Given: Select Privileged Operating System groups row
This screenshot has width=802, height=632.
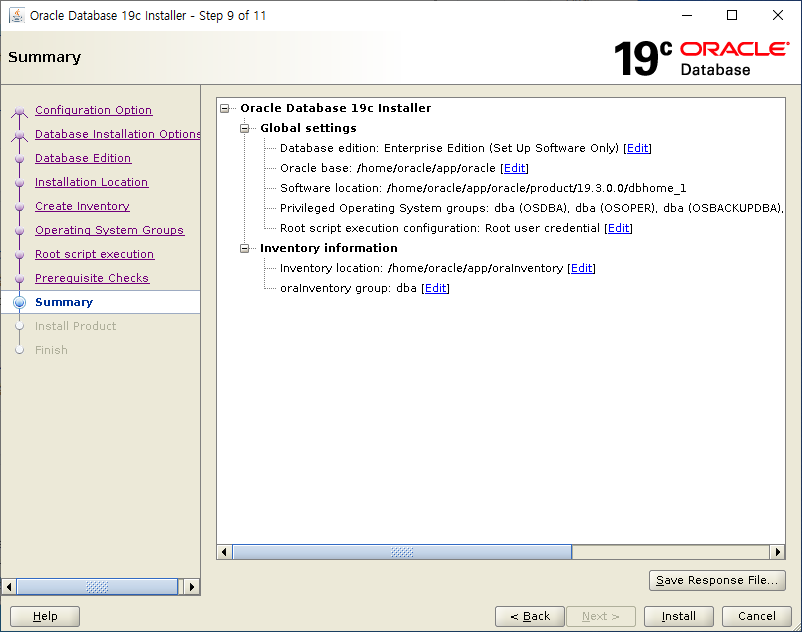Looking at the screenshot, I should [531, 208].
